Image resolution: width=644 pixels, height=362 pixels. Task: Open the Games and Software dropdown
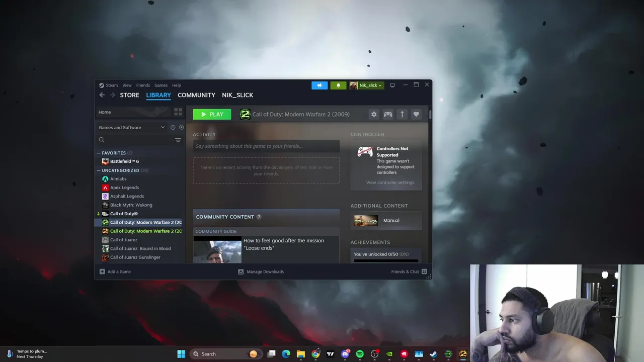[132, 127]
